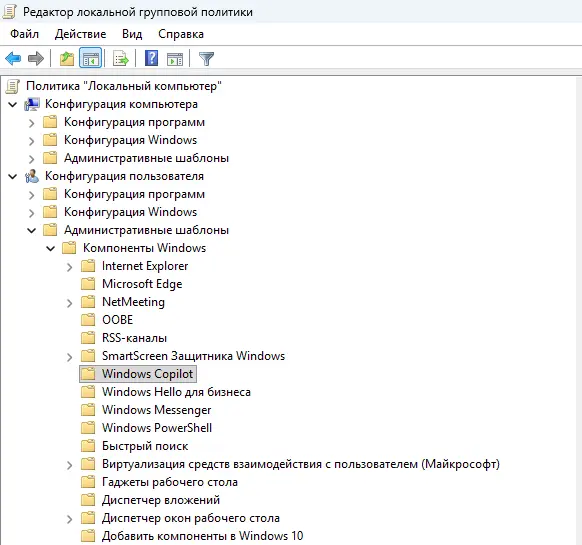Image resolution: width=582 pixels, height=545 pixels.
Task: Select Политика "Локальный компьютер" root node
Action: [124, 86]
